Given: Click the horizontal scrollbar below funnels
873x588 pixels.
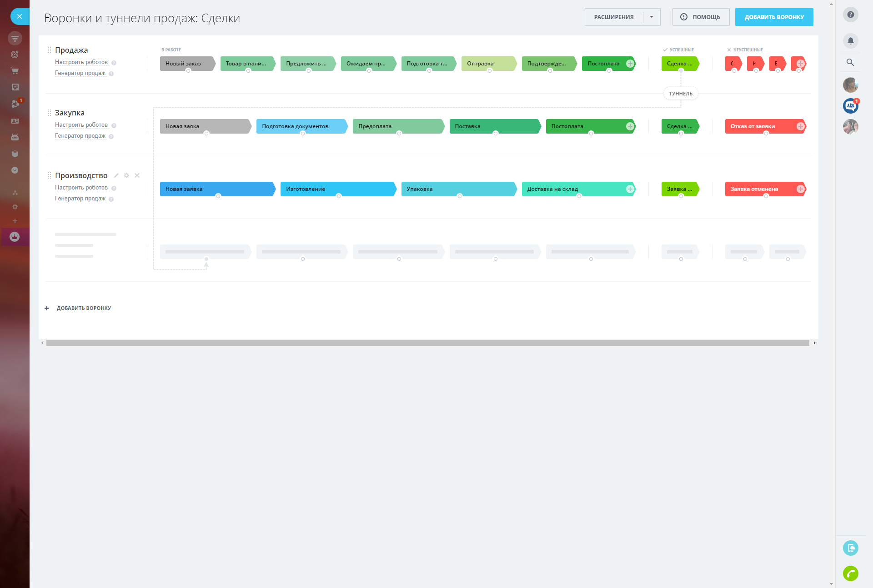Looking at the screenshot, I should 427,343.
